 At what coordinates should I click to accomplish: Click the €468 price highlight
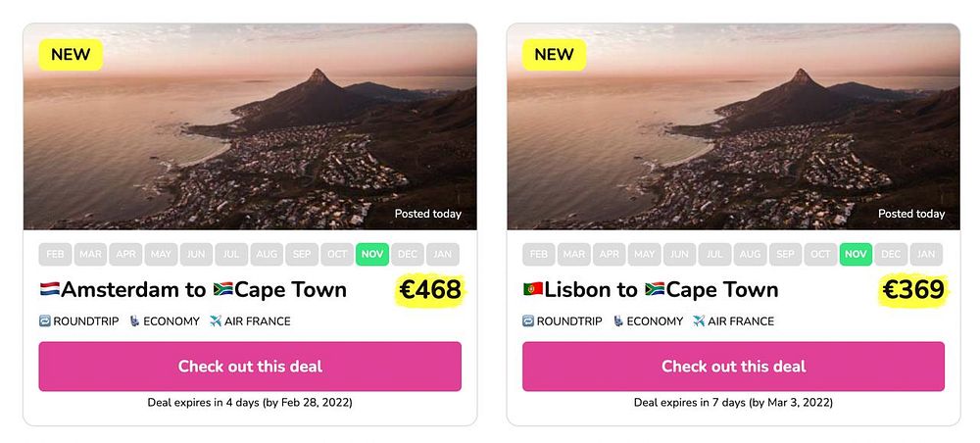[x=429, y=290]
